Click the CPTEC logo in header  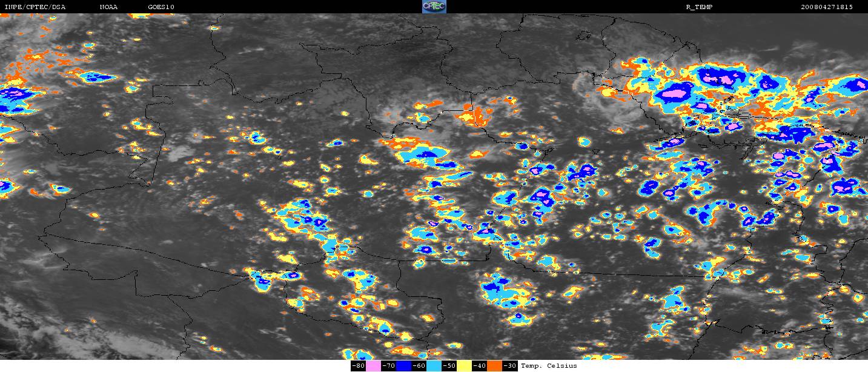pos(434,6)
